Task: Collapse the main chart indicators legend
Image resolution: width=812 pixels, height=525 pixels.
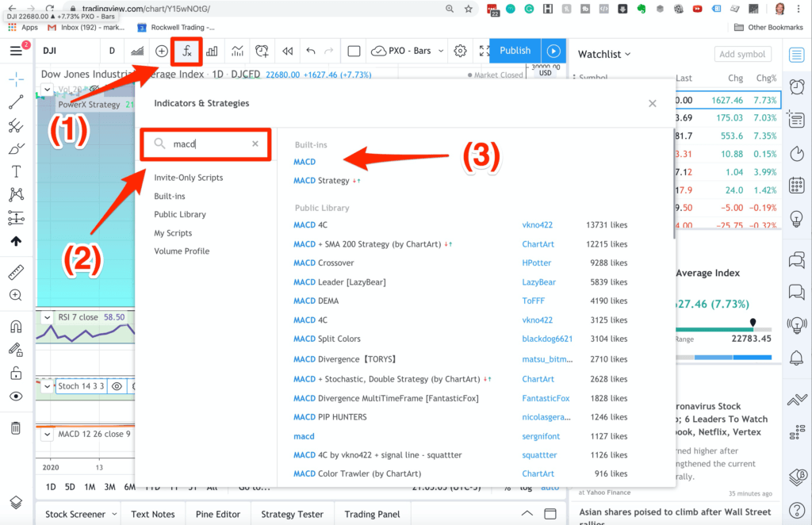Action: [47, 89]
